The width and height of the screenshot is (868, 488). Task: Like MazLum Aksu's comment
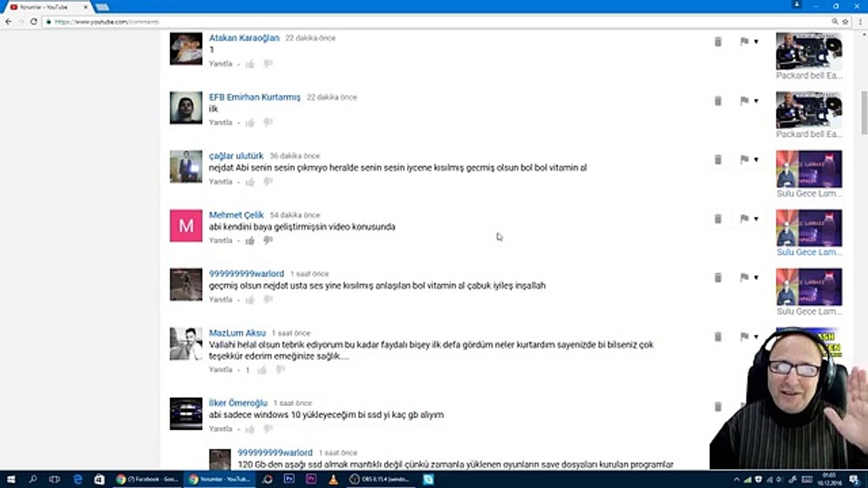tap(262, 370)
